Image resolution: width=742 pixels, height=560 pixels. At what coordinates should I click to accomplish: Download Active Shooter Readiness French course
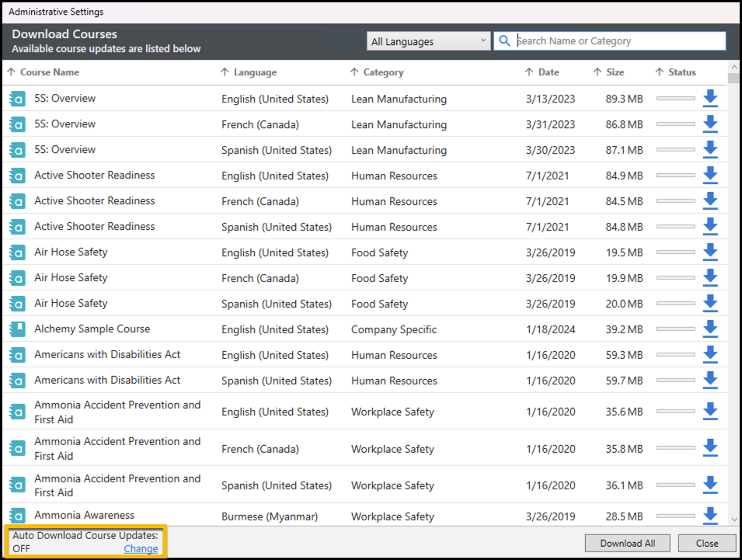tap(709, 201)
